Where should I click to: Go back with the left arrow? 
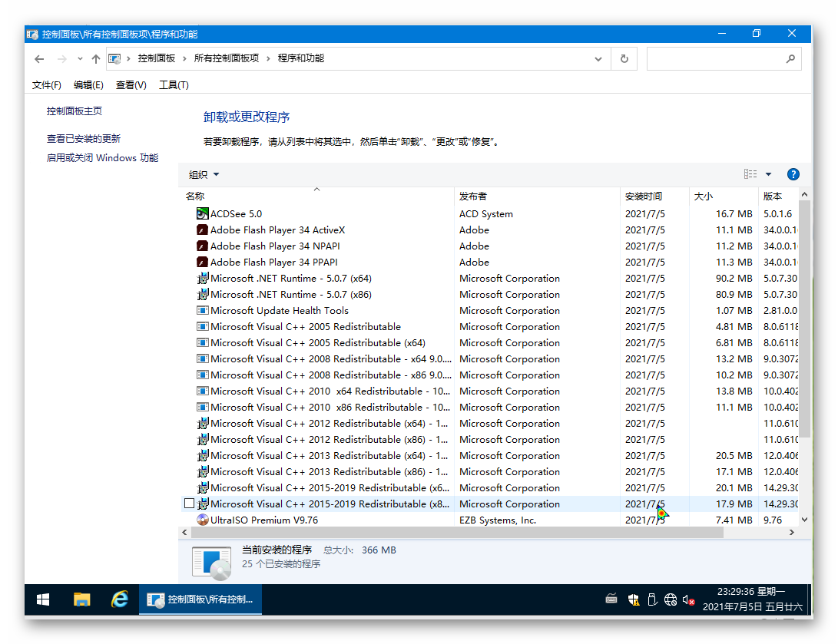click(x=39, y=59)
